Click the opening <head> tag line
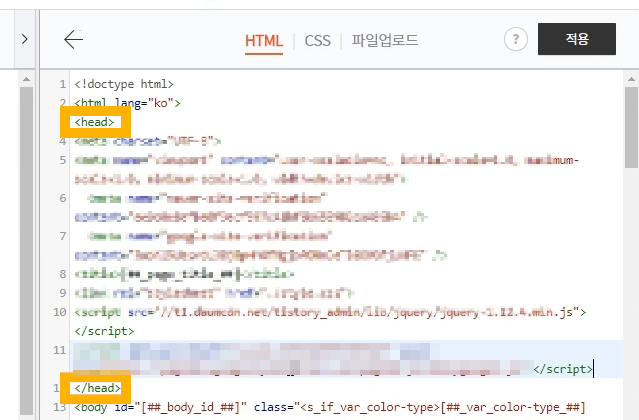 pyautogui.click(x=95, y=122)
